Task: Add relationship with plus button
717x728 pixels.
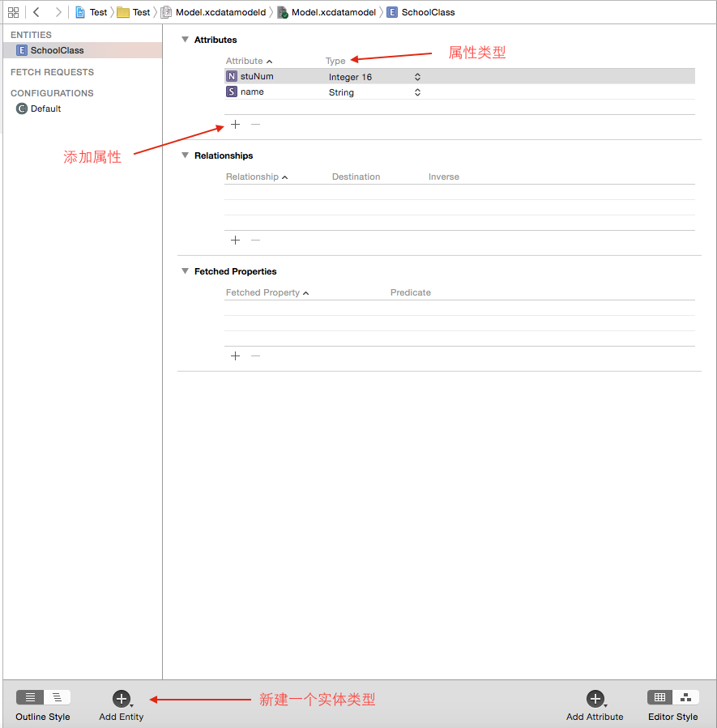Action: pyautogui.click(x=236, y=240)
